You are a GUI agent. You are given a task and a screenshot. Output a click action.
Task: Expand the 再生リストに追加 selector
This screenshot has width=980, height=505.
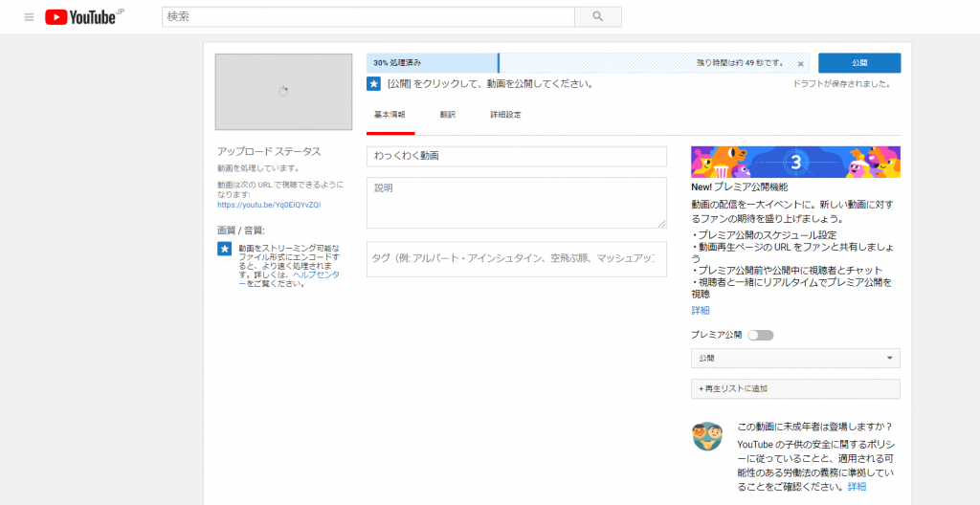pyautogui.click(x=795, y=389)
